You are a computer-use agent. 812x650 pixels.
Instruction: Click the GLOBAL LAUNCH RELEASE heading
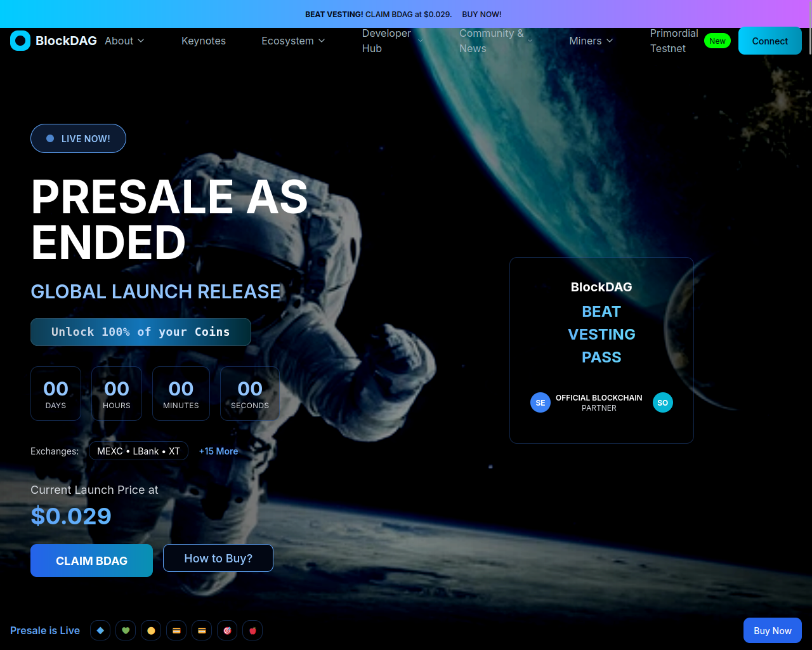coord(156,291)
